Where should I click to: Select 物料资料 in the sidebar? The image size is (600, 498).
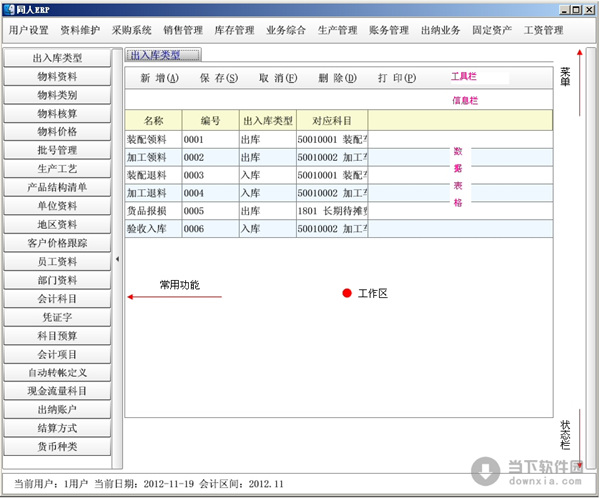pos(57,76)
